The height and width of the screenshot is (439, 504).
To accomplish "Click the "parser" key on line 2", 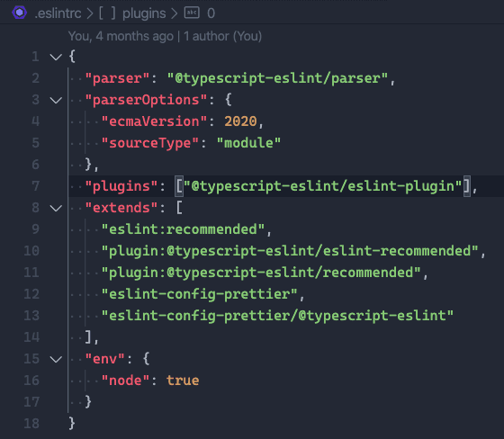I will pos(117,78).
